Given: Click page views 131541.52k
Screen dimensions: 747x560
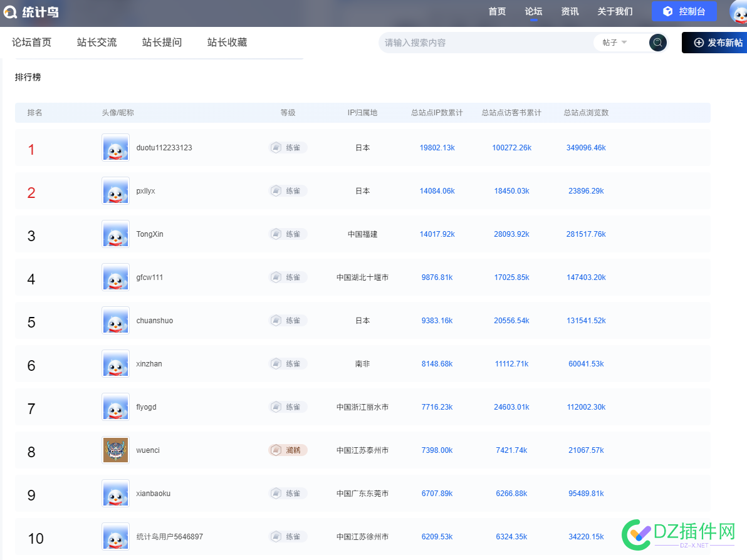Looking at the screenshot, I should (586, 321).
